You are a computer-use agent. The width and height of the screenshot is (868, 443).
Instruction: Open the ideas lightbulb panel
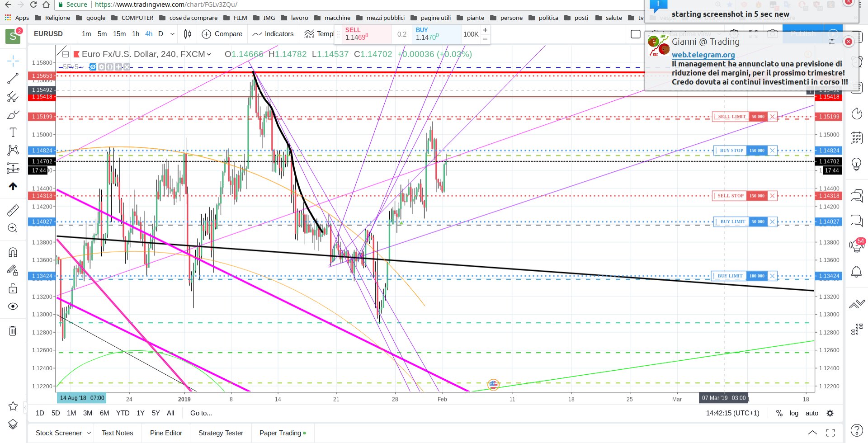pyautogui.click(x=857, y=163)
